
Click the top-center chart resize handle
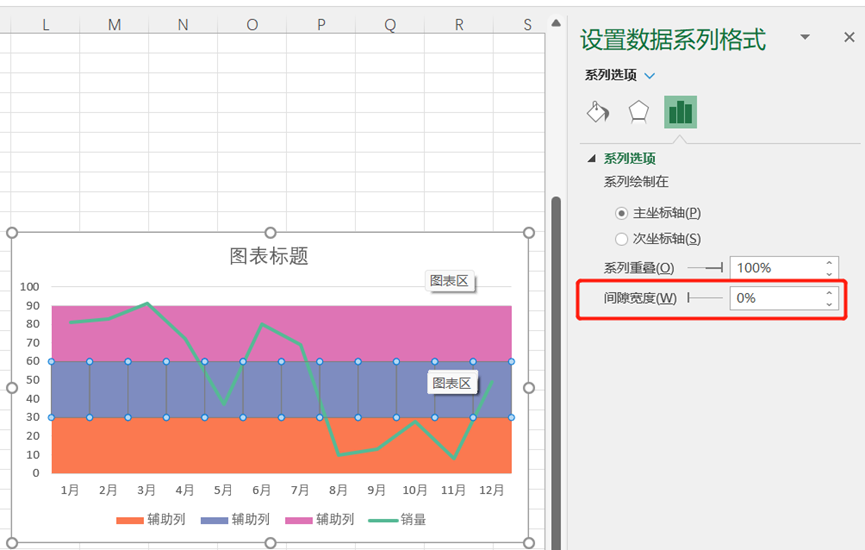[270, 233]
